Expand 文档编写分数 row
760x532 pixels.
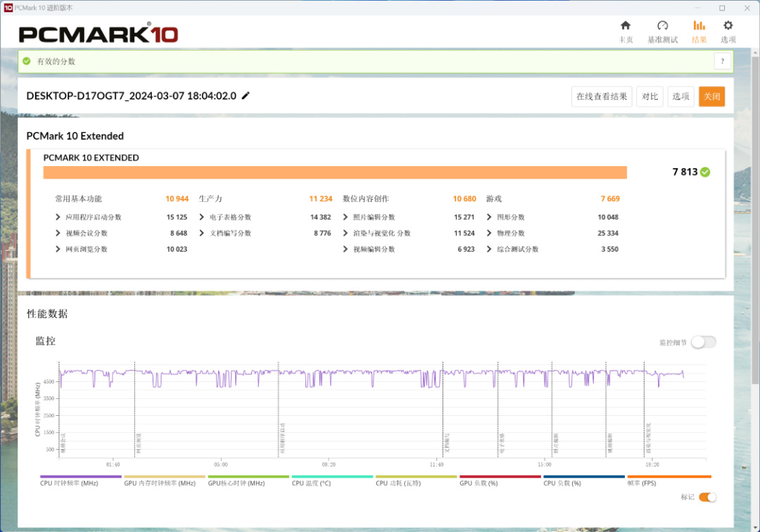tap(202, 233)
